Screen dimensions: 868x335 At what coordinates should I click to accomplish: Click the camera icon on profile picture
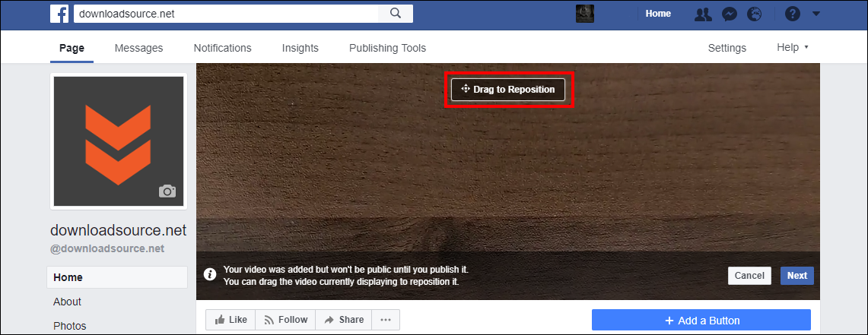coord(167,191)
